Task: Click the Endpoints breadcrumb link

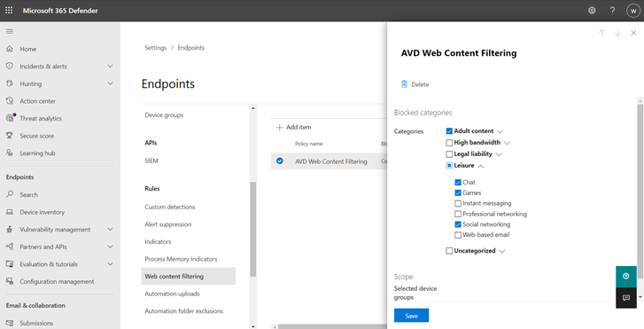Action: pyautogui.click(x=191, y=48)
